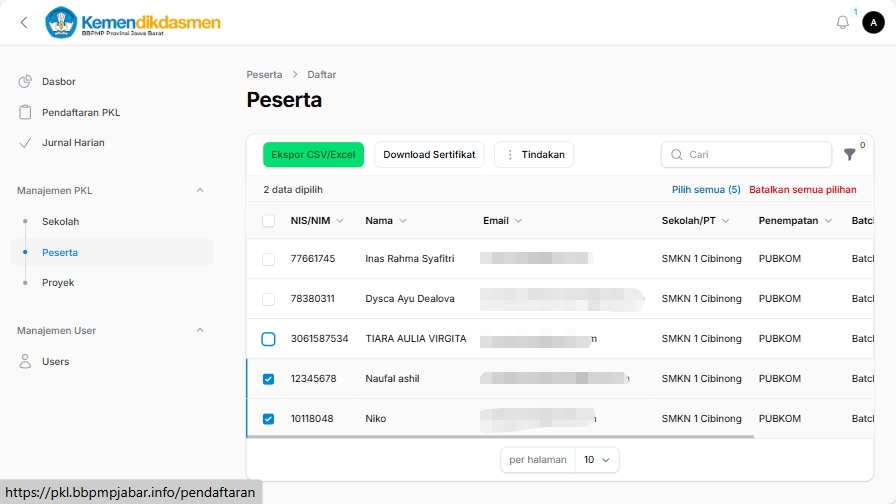Check the row for TIARA AULIA VIRGITA
Screen dimensions: 896x504
pos(268,339)
